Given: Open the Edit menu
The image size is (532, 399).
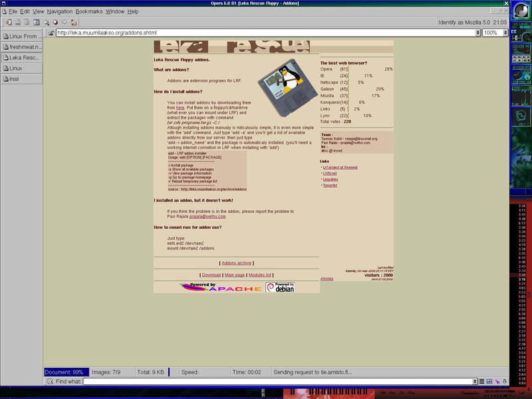Looking at the screenshot, I should 25,11.
